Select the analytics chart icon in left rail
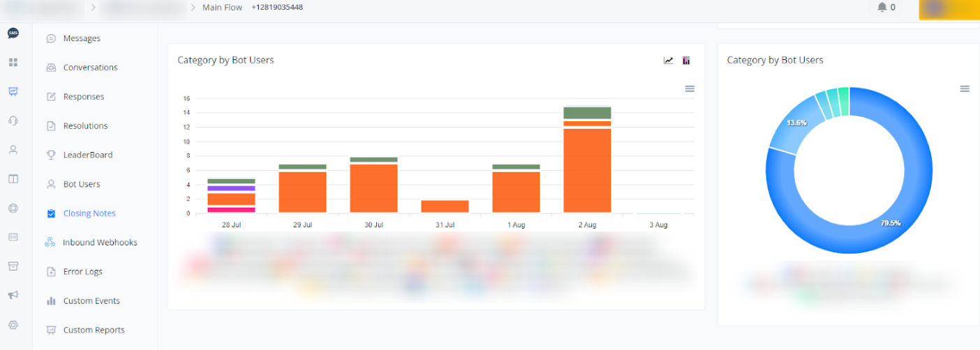Image resolution: width=980 pixels, height=350 pixels. (x=13, y=91)
